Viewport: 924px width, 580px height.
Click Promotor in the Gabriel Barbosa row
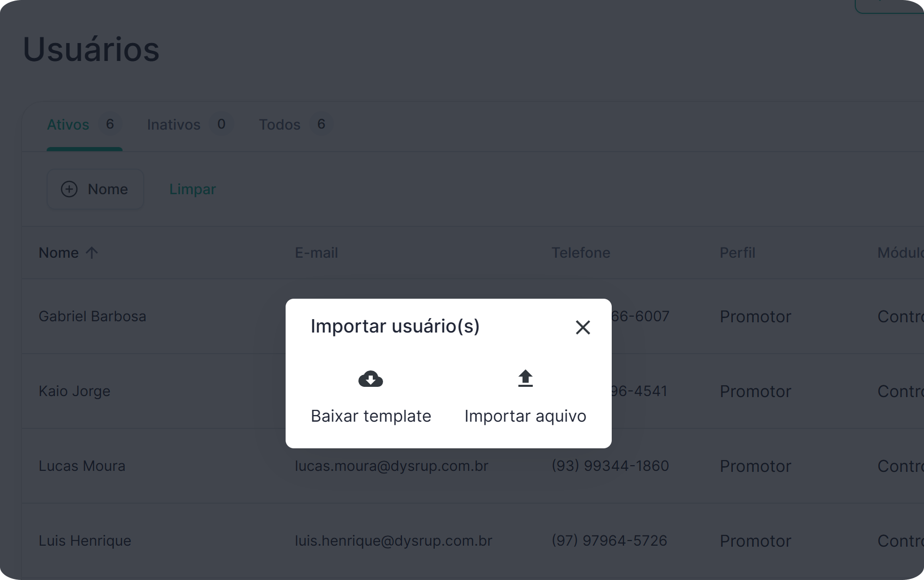click(x=756, y=317)
